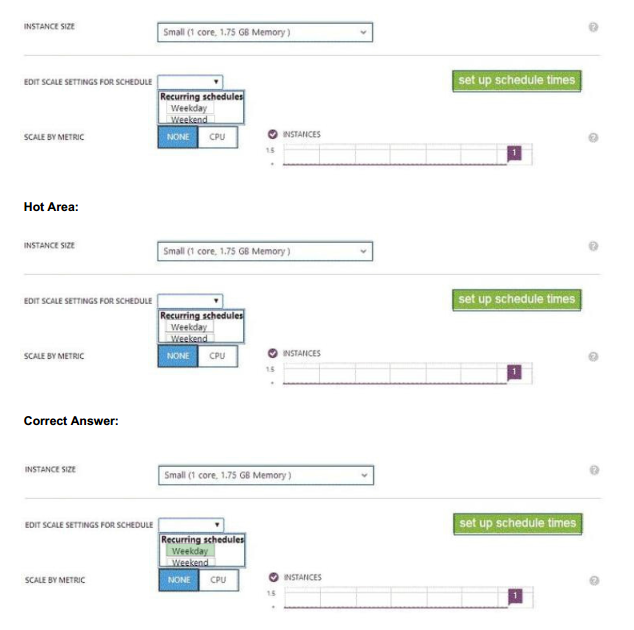
Task: Click help icon beside top Instances chart
Action: pos(593,137)
